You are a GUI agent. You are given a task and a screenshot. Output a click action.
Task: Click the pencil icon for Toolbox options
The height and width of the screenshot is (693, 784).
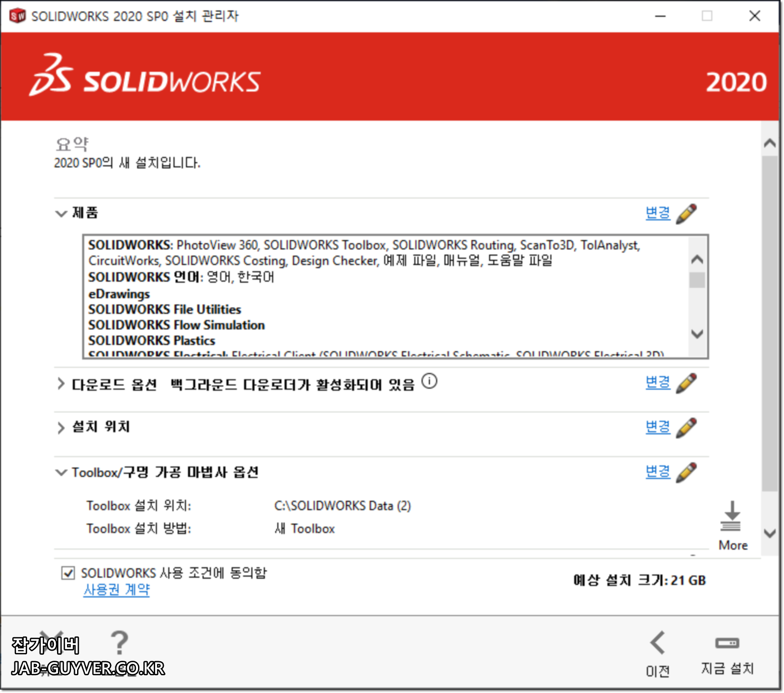tap(686, 472)
